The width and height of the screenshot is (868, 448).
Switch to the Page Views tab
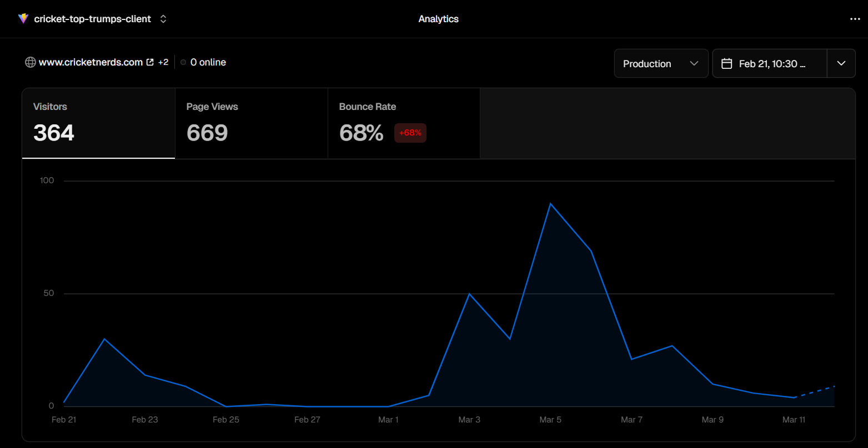(252, 123)
